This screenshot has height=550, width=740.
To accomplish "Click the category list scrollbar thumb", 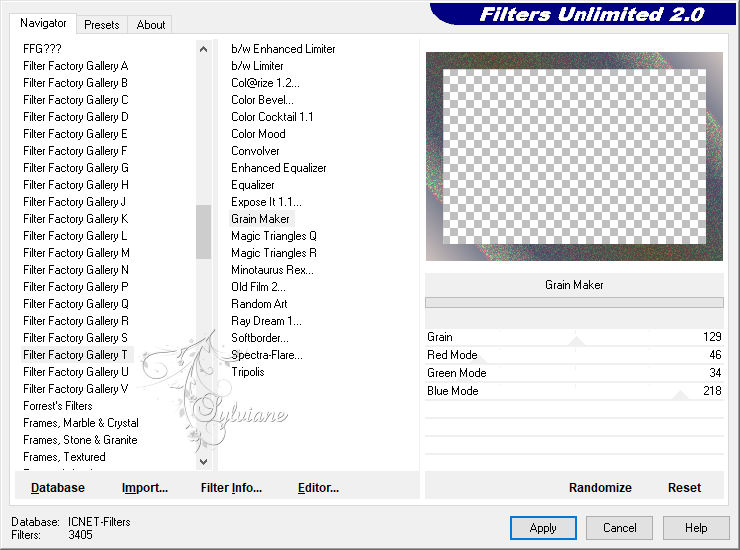I will point(203,232).
